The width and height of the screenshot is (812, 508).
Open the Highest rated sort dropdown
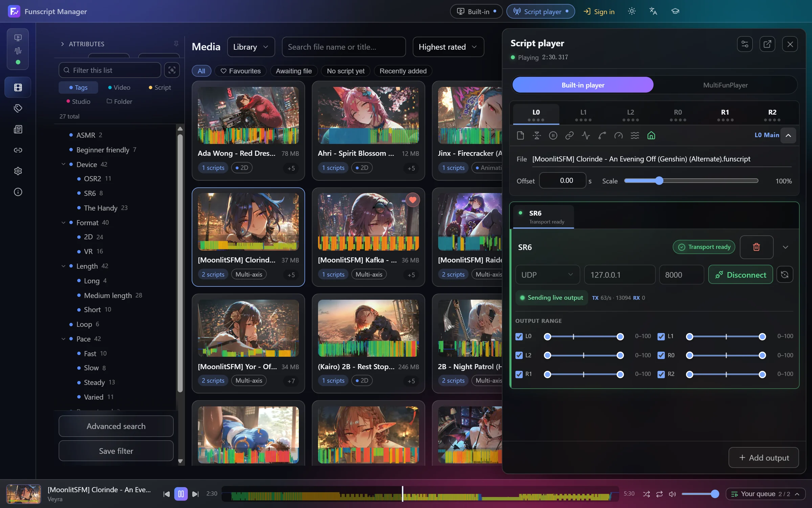click(448, 47)
